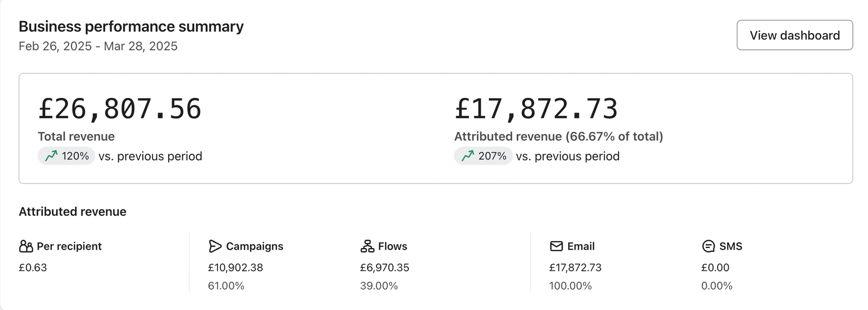868x310 pixels.
Task: Click the Campaigns paper plane icon
Action: 215,246
